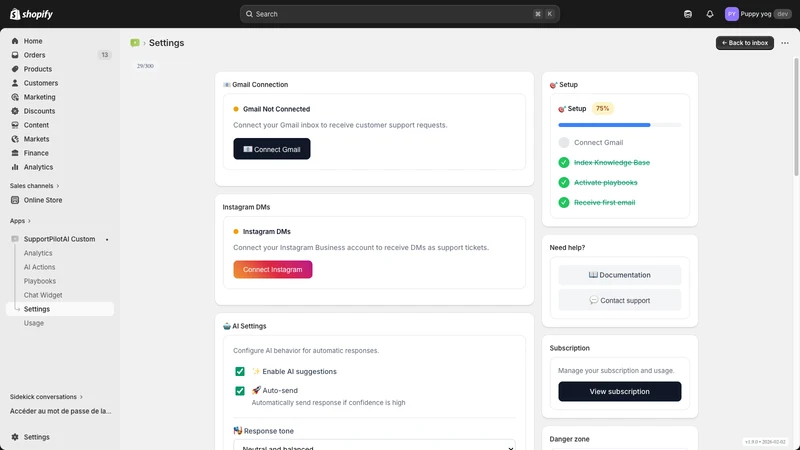Click the Discounts icon
This screenshot has height=450, width=800.
coord(15,111)
